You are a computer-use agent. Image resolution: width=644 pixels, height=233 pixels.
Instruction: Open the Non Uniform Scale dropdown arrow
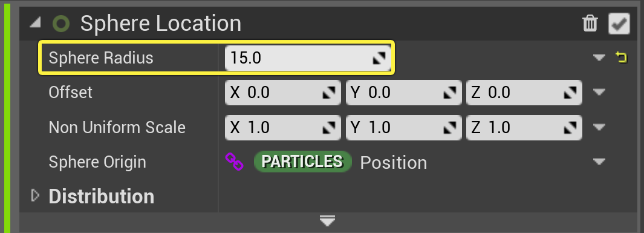[x=599, y=127]
